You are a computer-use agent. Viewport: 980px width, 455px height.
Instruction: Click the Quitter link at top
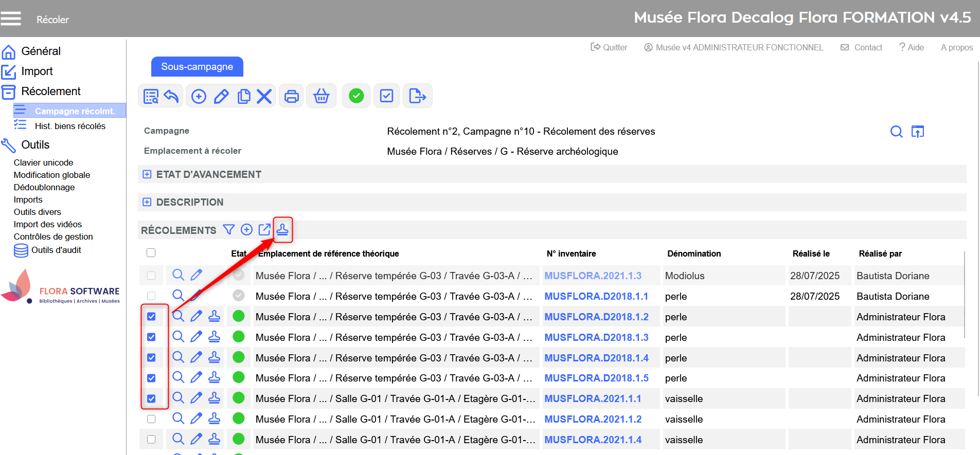(x=609, y=47)
